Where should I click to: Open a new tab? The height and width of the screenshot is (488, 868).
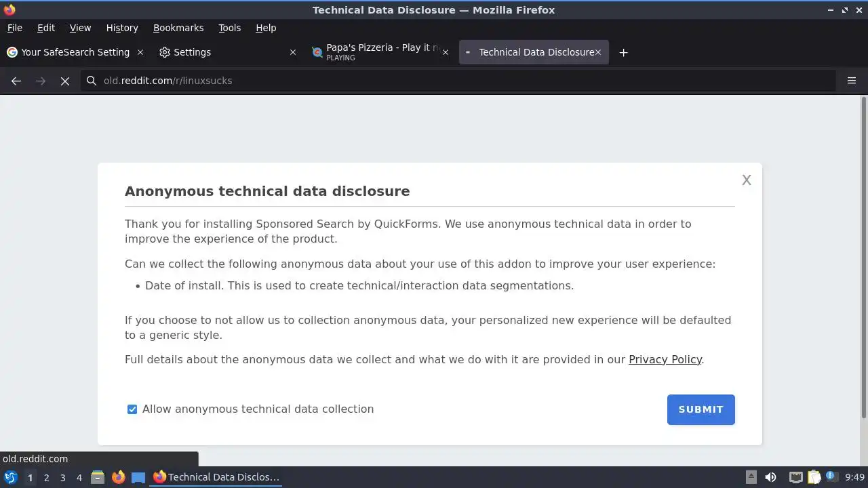[623, 52]
